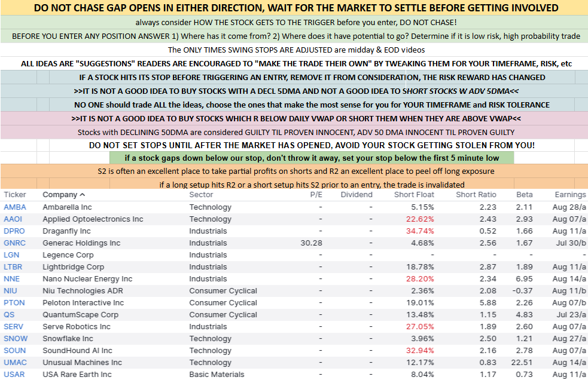Screen dimensions: 588x380
Task: Select the LGN ticker link
Action: [x=11, y=255]
